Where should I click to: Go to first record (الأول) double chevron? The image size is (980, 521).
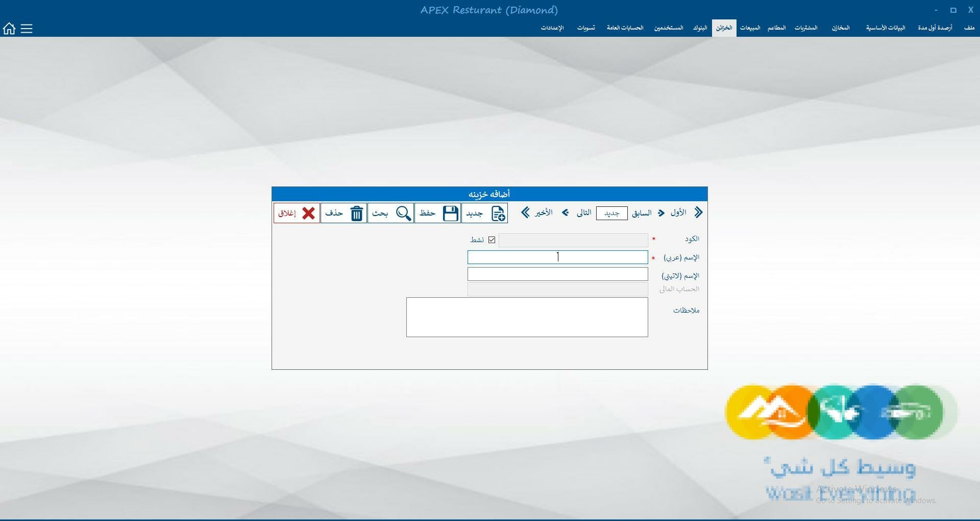pos(698,212)
